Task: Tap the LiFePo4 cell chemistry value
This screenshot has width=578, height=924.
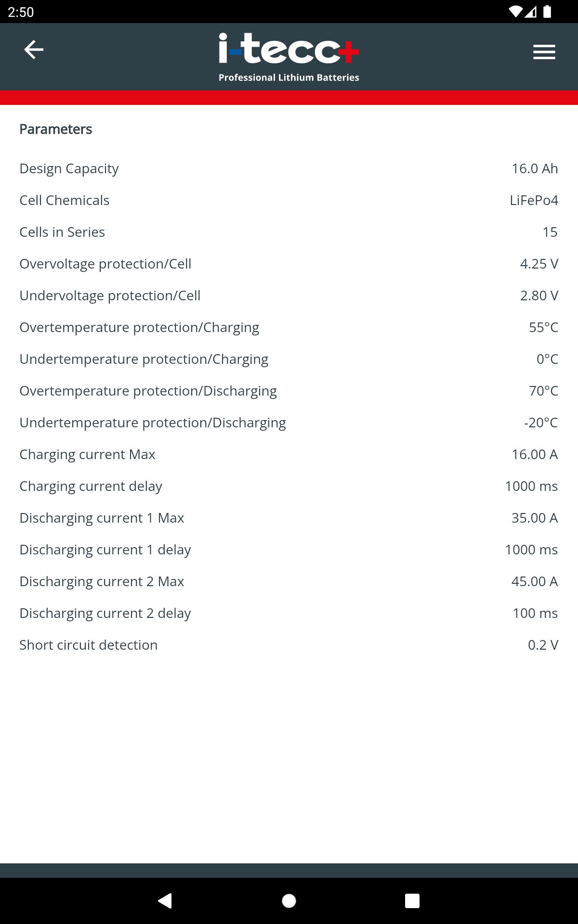Action: [534, 200]
